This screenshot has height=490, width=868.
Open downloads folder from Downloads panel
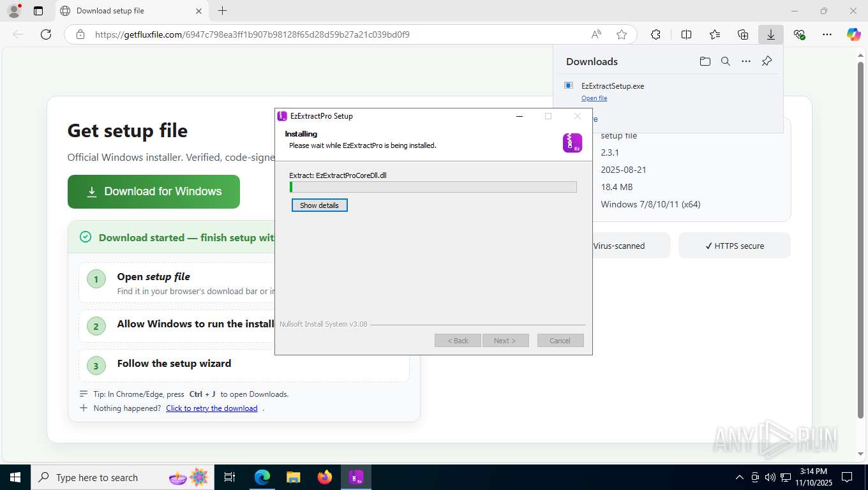[x=705, y=61]
